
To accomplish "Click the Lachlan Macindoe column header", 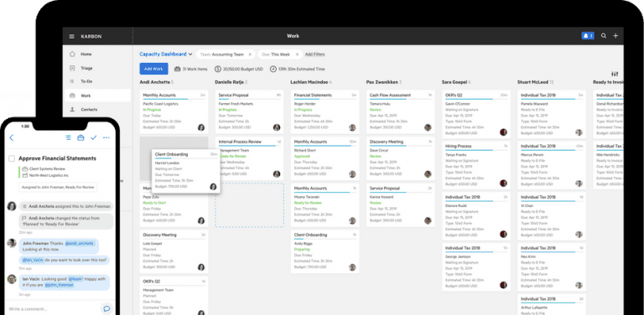I will click(311, 82).
